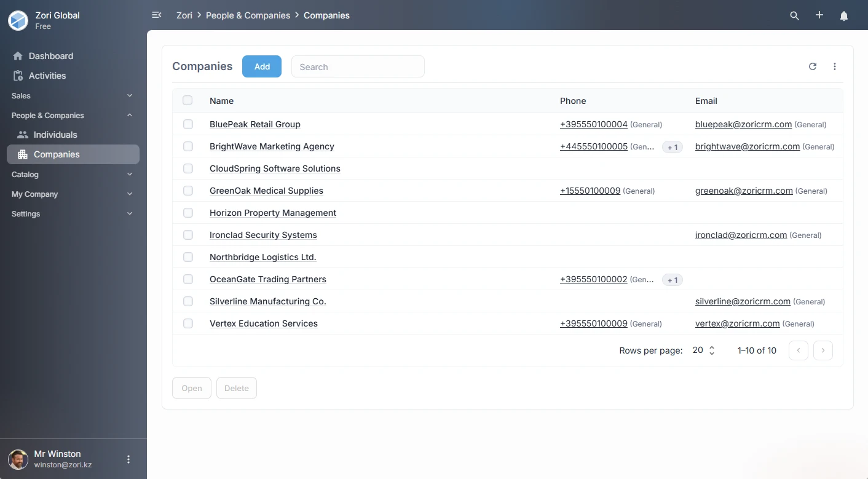Click the Open button below table

192,388
